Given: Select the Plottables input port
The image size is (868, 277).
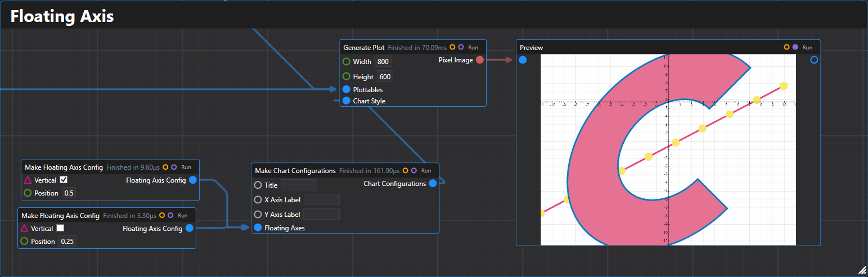Looking at the screenshot, I should [x=347, y=89].
